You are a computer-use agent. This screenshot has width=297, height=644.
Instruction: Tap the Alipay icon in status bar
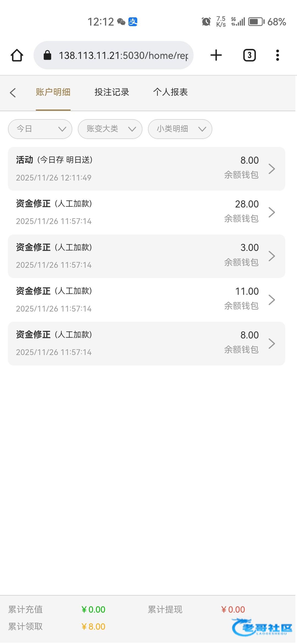(133, 22)
